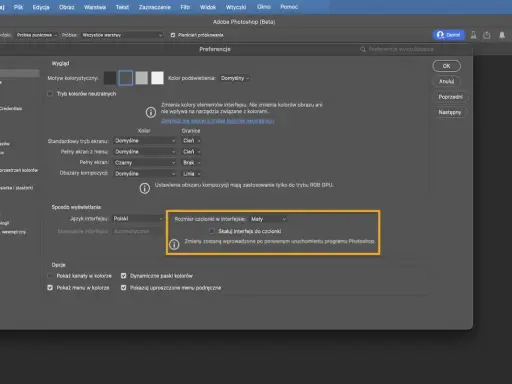Enable Pokaż kanały w kolorze
This screenshot has height=384, width=512.
[50, 276]
